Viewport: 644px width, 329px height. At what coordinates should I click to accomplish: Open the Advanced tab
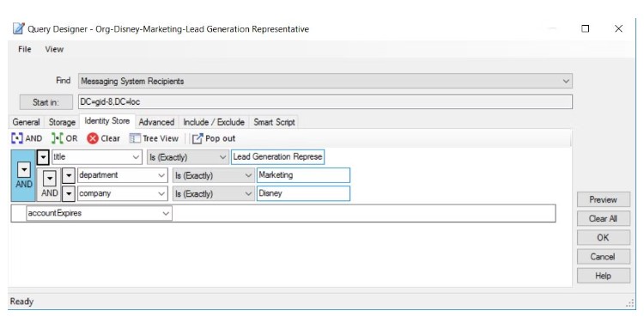(x=156, y=122)
